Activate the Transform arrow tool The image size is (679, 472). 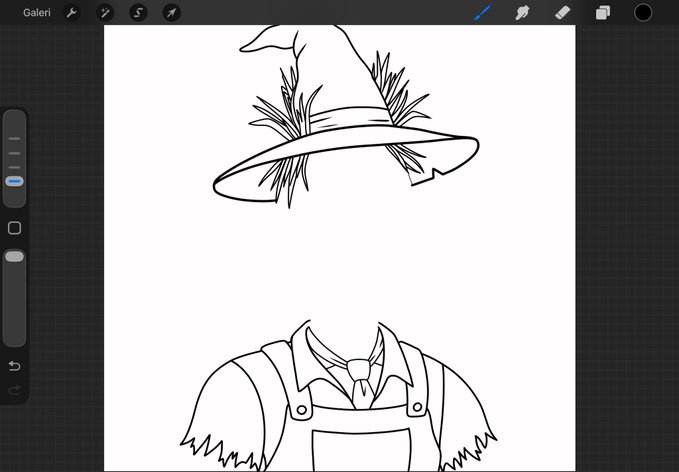171,13
